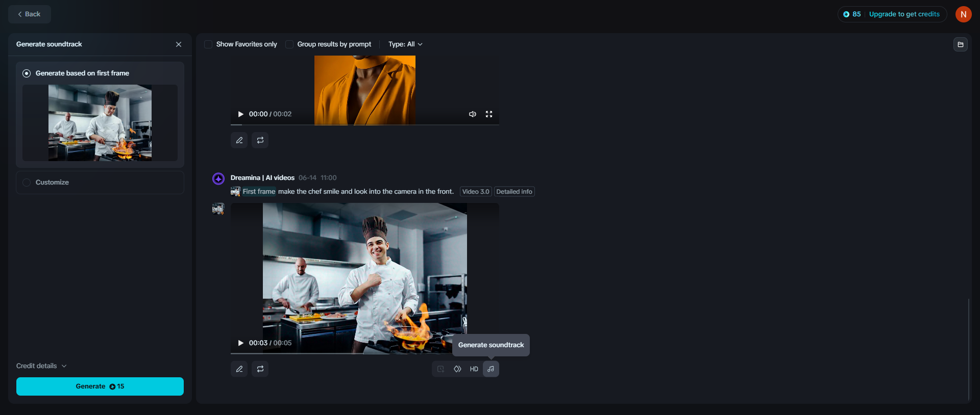Viewport: 980px width, 415px height.
Task: Select Generate based on first frame
Action: click(27, 73)
